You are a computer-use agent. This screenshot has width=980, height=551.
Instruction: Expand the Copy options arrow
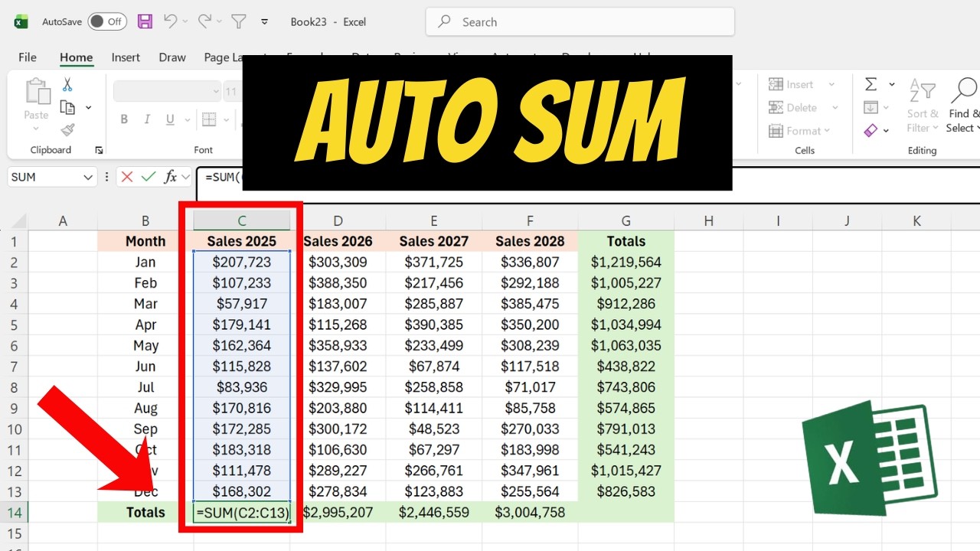[88, 108]
